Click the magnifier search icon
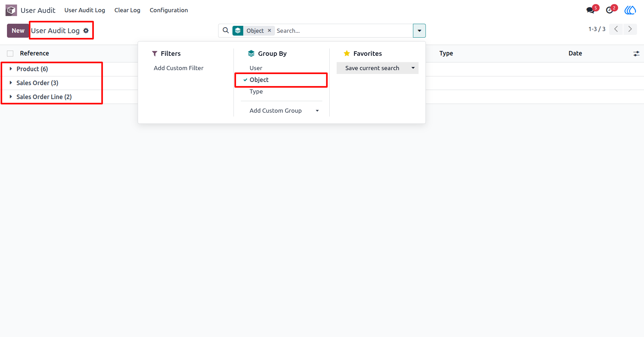The height and width of the screenshot is (337, 644). [x=226, y=30]
